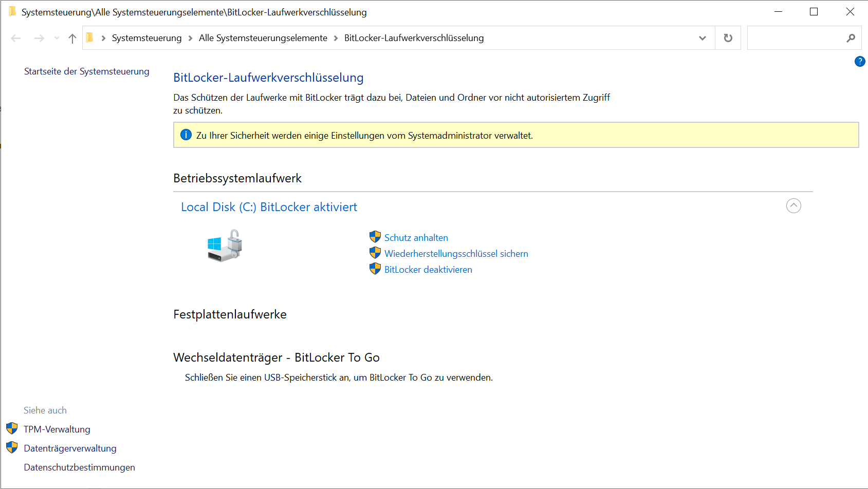
Task: Expand chevron after Systemsteuerung breadcrumb
Action: pyautogui.click(x=190, y=38)
